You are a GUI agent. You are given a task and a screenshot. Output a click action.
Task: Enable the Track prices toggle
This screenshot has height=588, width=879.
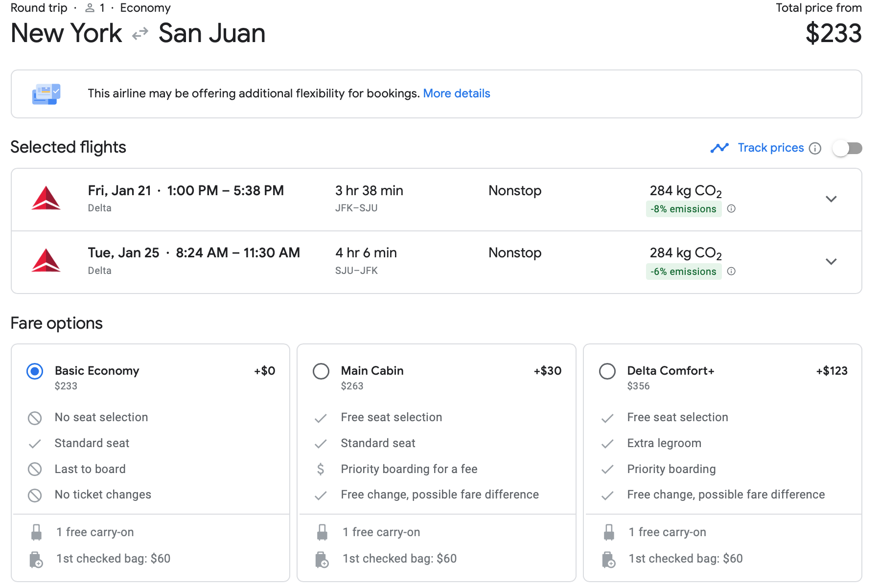[x=847, y=148]
